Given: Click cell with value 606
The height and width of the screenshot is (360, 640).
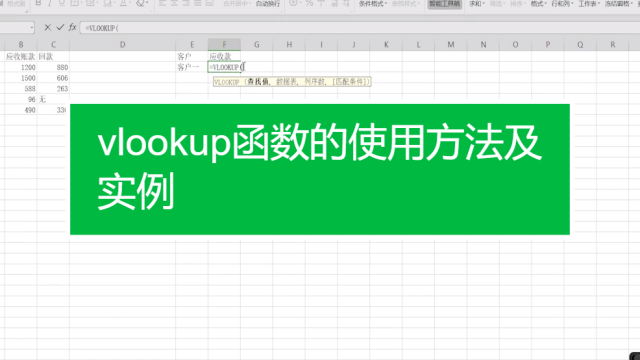Looking at the screenshot, I should tap(53, 78).
